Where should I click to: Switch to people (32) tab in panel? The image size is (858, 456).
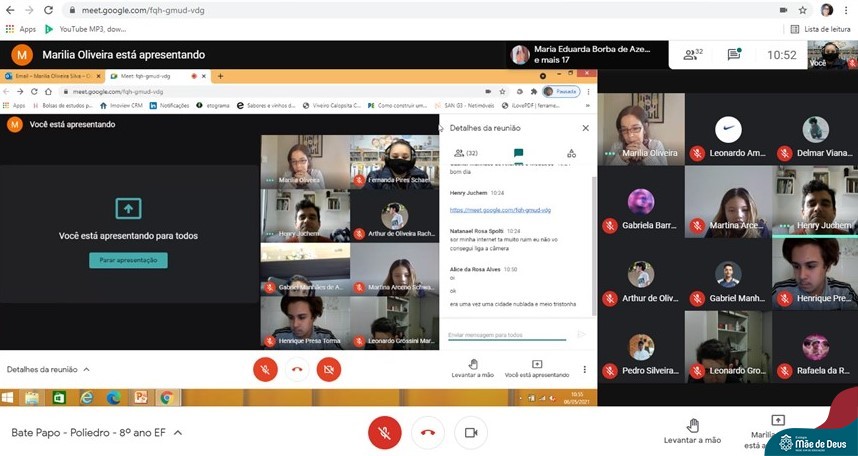click(x=465, y=153)
